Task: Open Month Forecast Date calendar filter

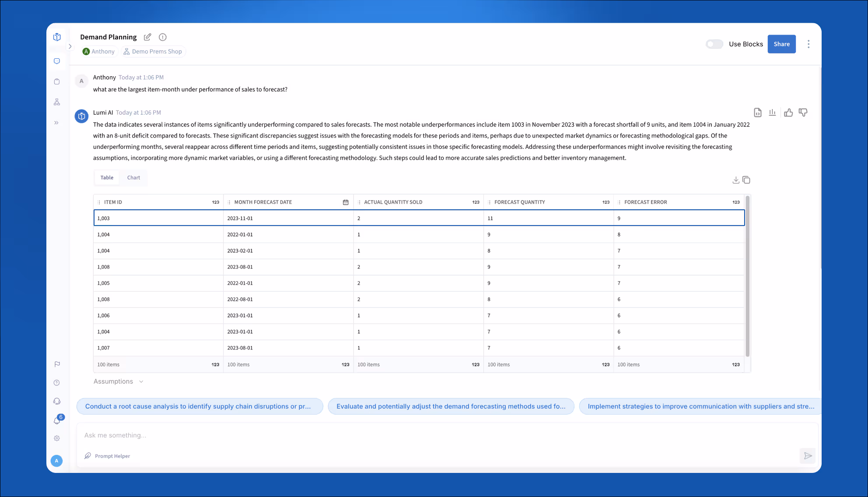Action: pyautogui.click(x=346, y=202)
